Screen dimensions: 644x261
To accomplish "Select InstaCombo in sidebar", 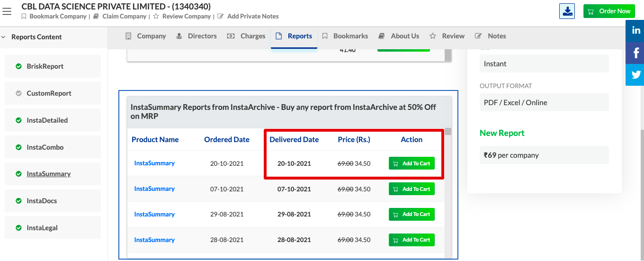I will pyautogui.click(x=53, y=147).
